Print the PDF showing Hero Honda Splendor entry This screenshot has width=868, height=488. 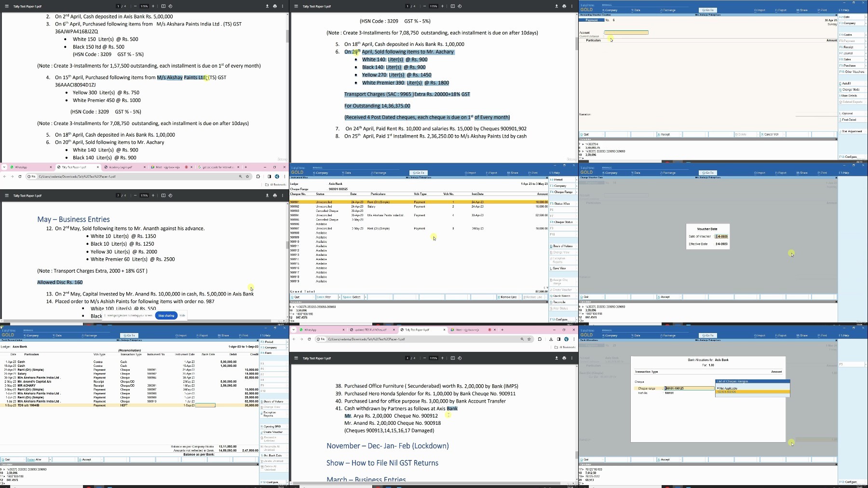coord(564,358)
